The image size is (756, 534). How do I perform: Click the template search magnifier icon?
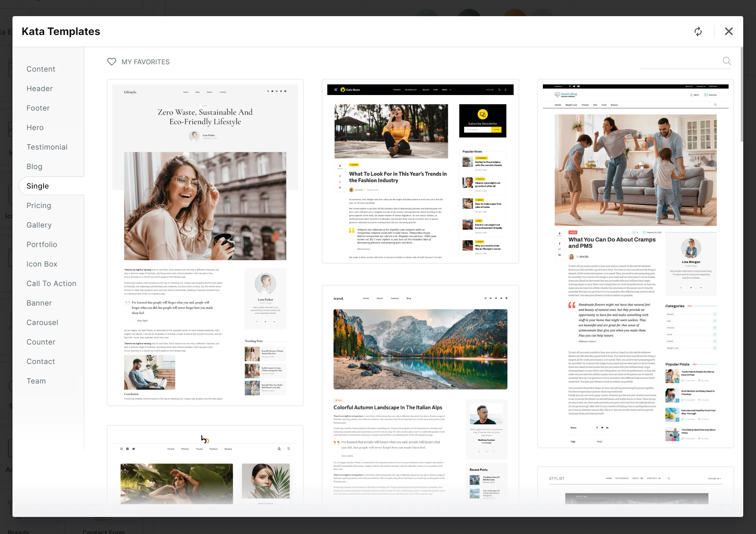[727, 61]
